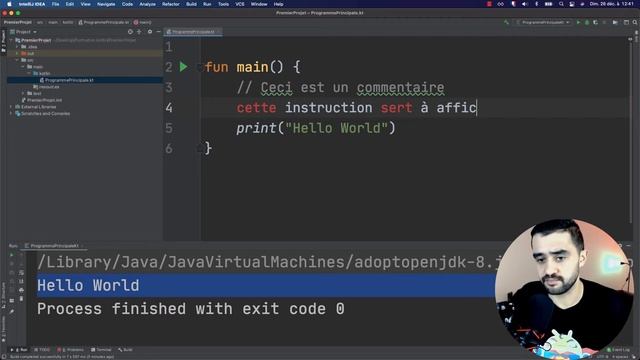Expand External Libraries node

[x=11, y=107]
